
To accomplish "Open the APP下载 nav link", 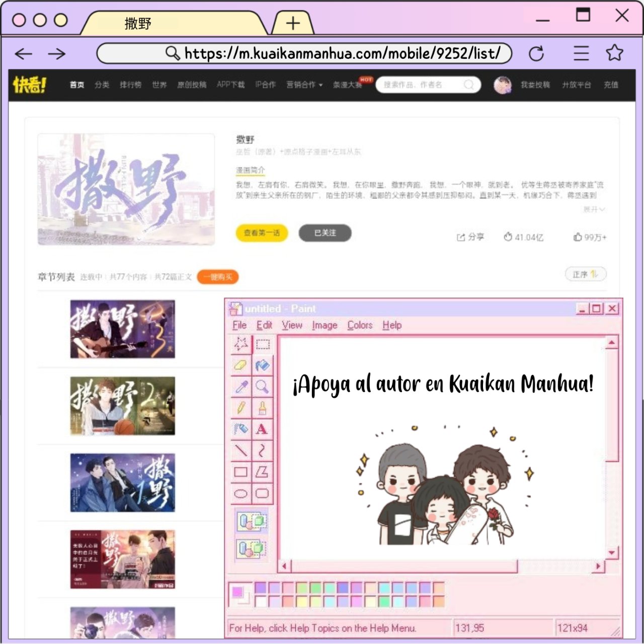I will 230,85.
